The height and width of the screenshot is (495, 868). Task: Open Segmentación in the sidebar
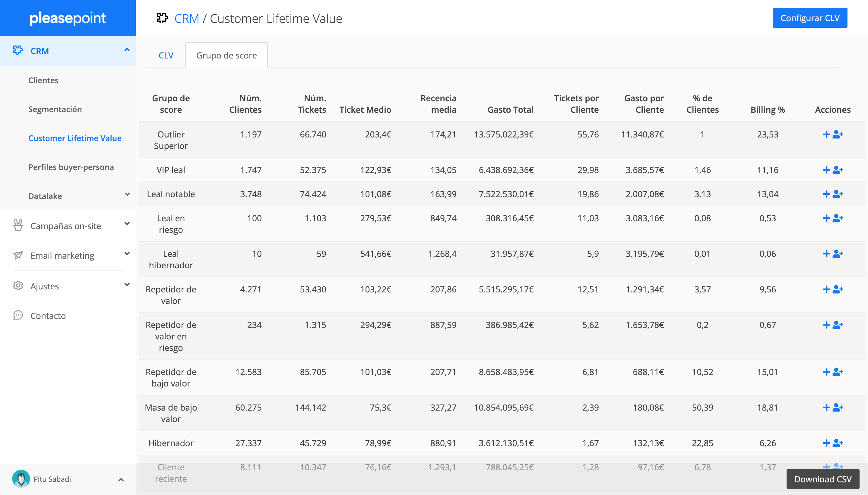click(x=55, y=109)
